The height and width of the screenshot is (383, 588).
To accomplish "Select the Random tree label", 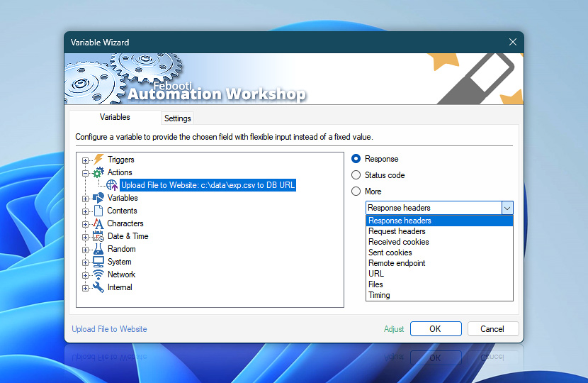I will pyautogui.click(x=122, y=249).
